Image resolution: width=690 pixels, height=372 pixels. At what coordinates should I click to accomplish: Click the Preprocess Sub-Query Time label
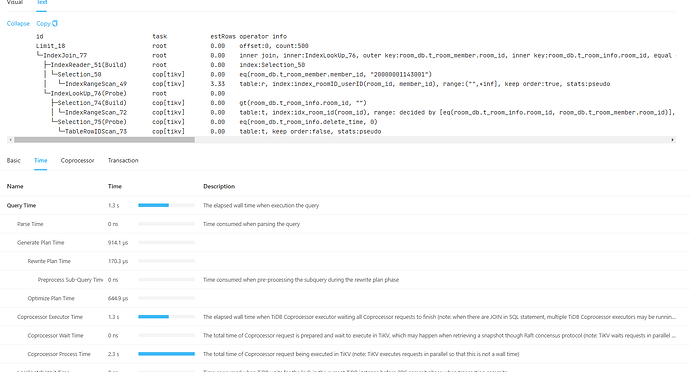pos(70,280)
